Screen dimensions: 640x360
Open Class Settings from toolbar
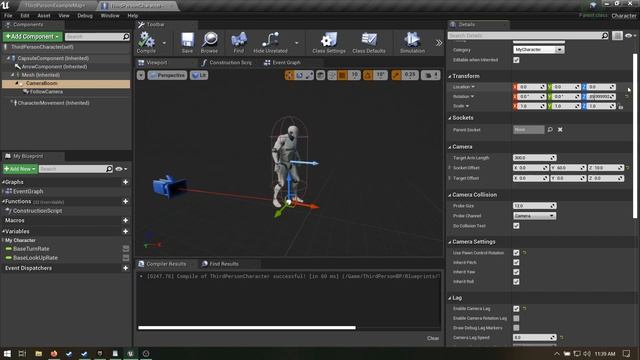tap(329, 42)
